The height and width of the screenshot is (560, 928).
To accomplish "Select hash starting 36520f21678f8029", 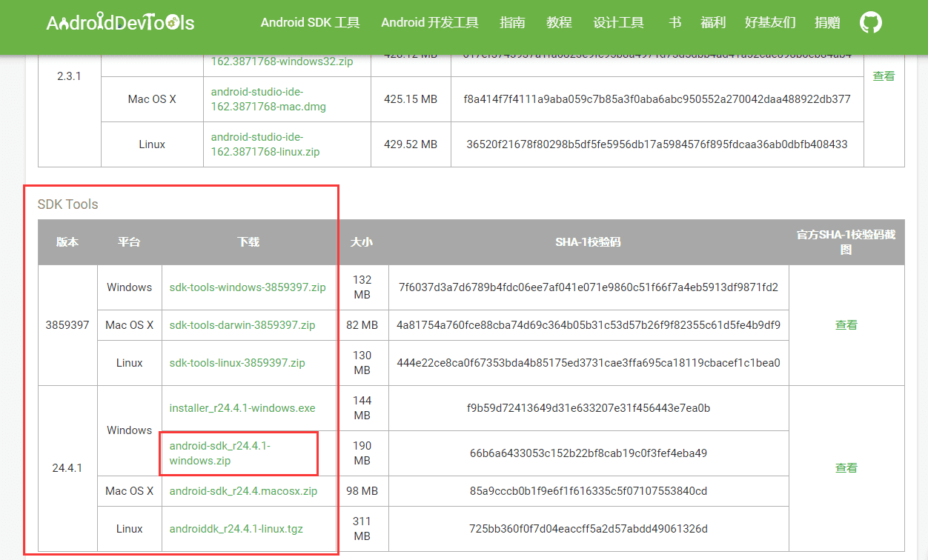I will (657, 144).
